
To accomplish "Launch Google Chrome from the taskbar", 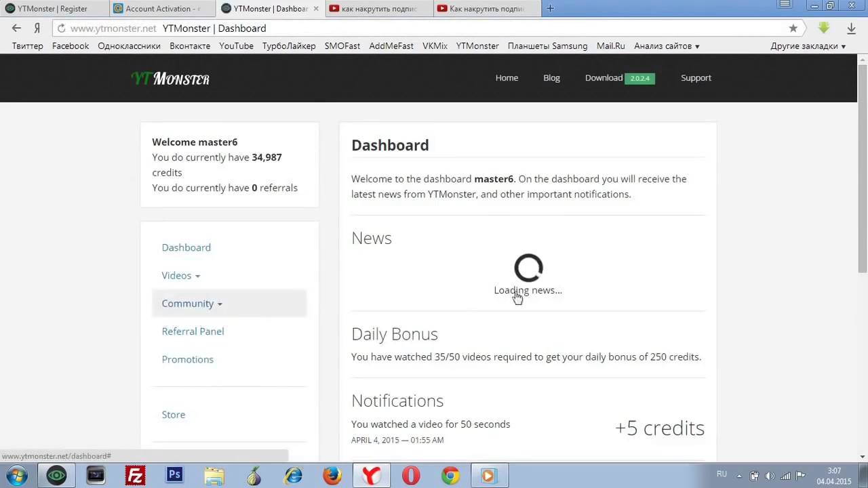I will point(450,476).
